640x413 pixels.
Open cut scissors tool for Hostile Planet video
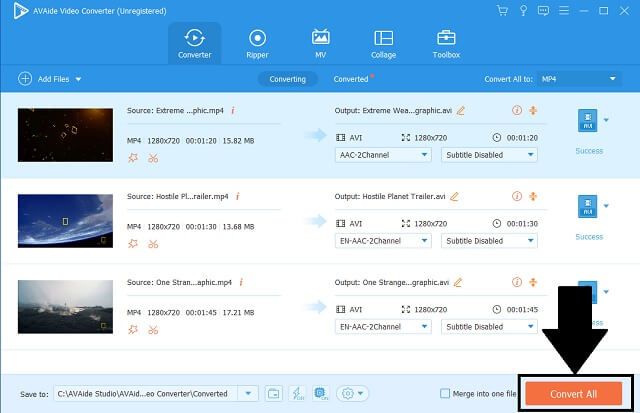(153, 244)
